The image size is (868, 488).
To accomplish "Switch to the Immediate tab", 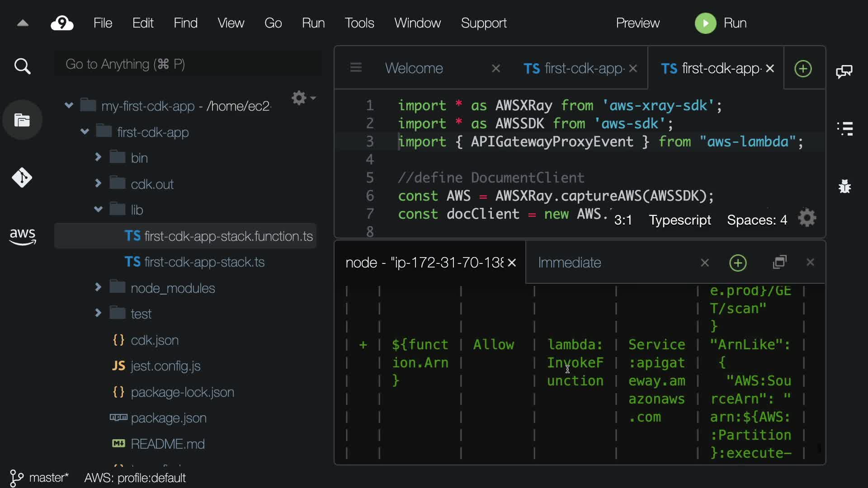I will [x=570, y=263].
